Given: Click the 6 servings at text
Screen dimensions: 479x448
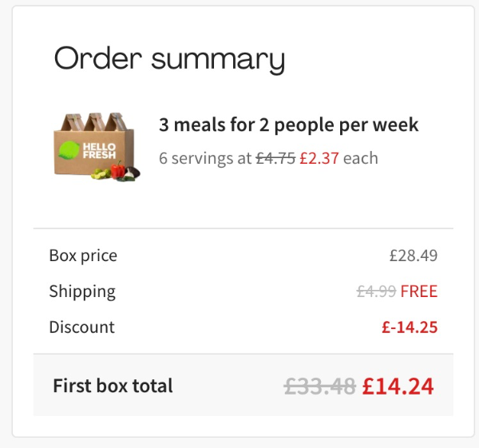Looking at the screenshot, I should 205,158.
